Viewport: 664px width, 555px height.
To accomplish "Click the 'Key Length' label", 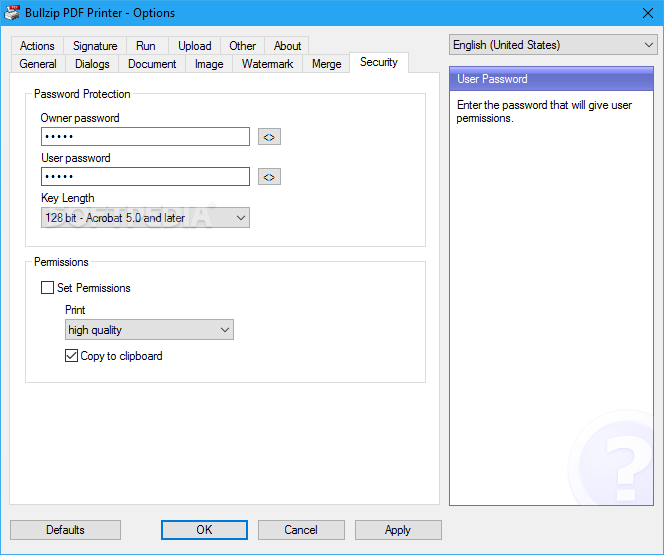I will coord(68,198).
